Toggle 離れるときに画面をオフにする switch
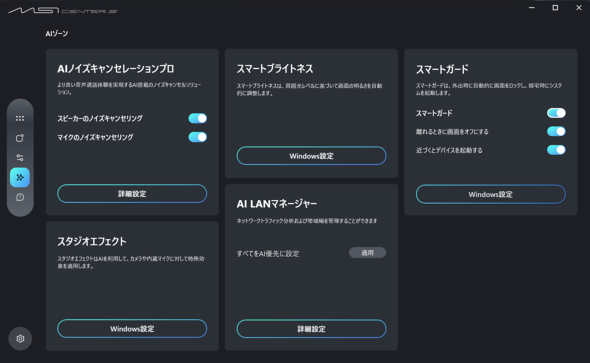This screenshot has width=590, height=363. (x=556, y=131)
